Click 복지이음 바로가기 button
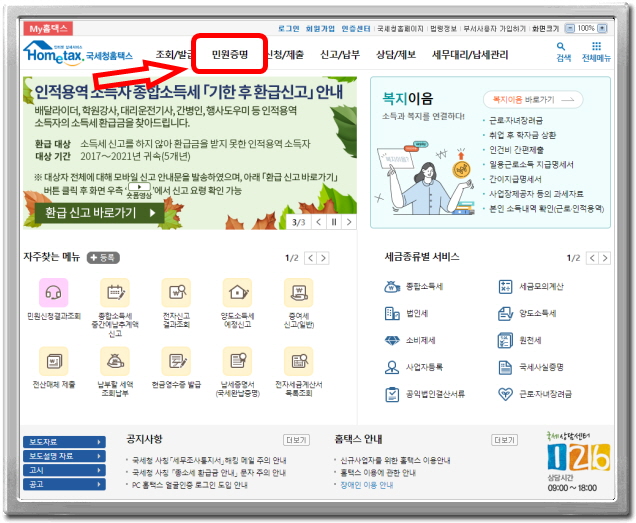Viewport: 636px width, 523px height. [x=533, y=99]
